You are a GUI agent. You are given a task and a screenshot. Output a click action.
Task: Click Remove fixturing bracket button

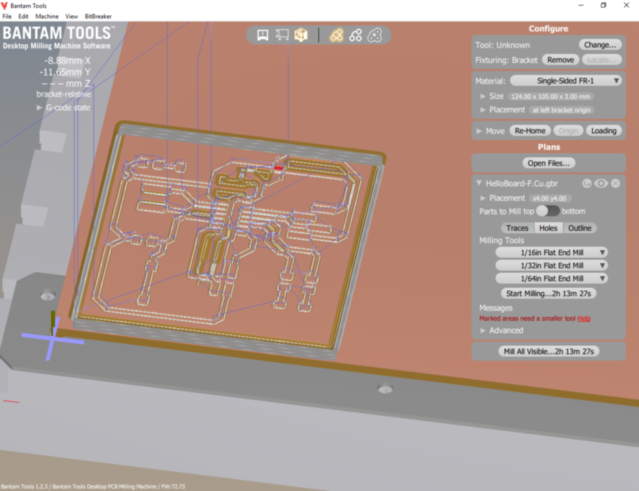(560, 60)
